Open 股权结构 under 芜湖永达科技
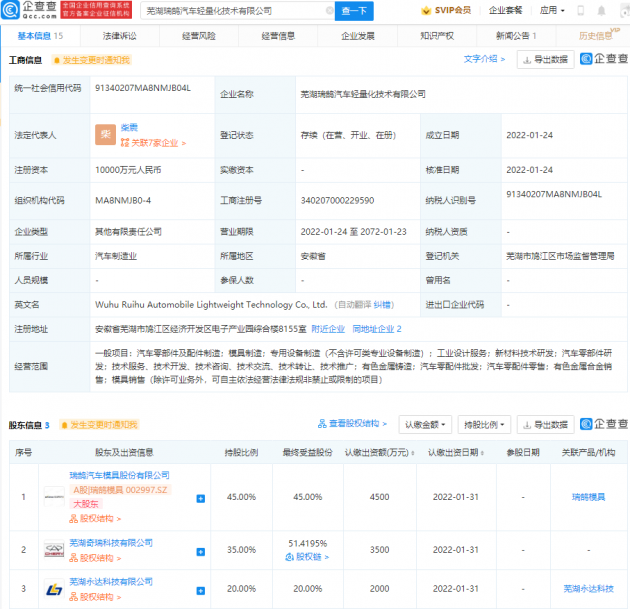Image resolution: width=630 pixels, height=609 pixels. coord(95,597)
